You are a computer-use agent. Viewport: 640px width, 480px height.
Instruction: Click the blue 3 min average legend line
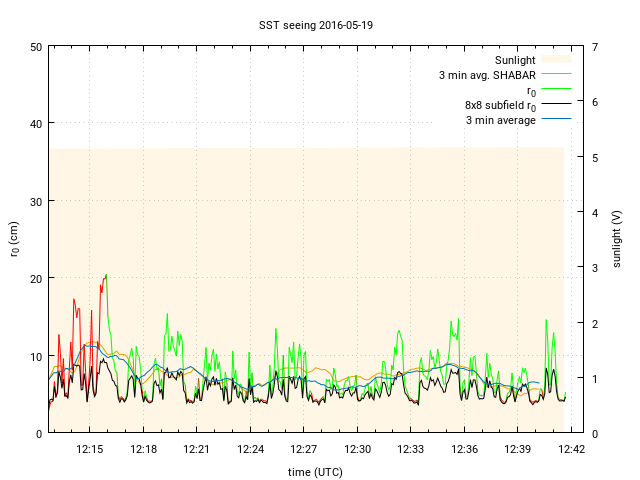tap(557, 120)
